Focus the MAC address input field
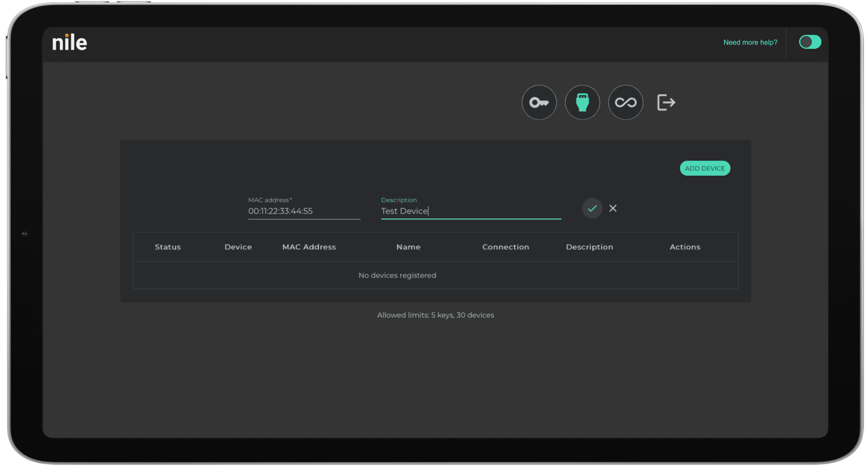This screenshot has width=868, height=466. coord(304,211)
